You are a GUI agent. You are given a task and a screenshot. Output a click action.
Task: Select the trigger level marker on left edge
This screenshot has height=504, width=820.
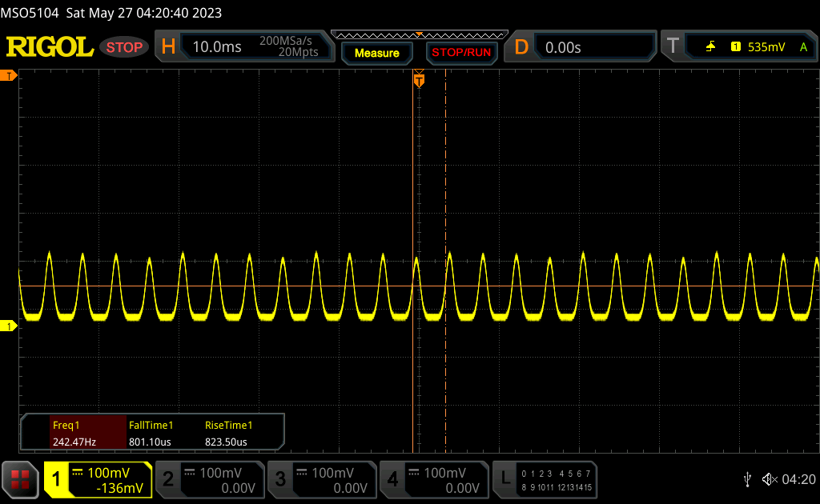pyautogui.click(x=9, y=76)
